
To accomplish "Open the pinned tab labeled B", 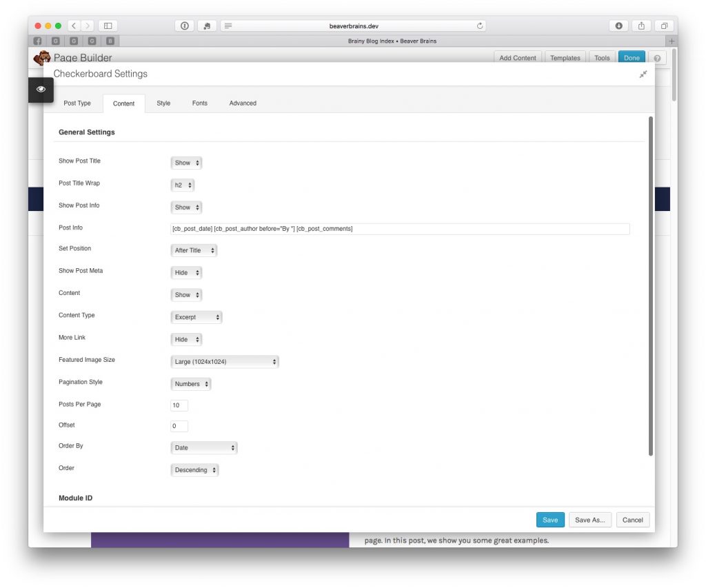I will click(110, 41).
